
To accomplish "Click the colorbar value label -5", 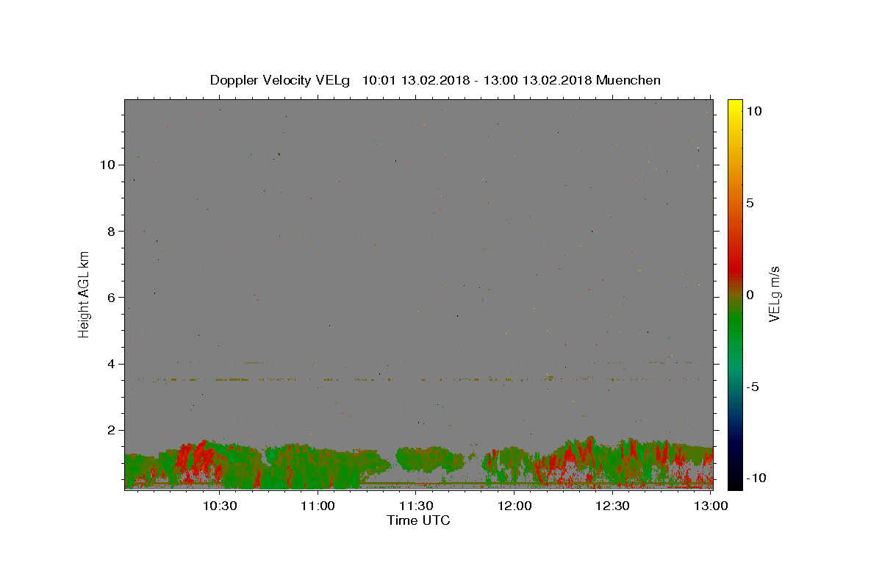I will click(752, 387).
